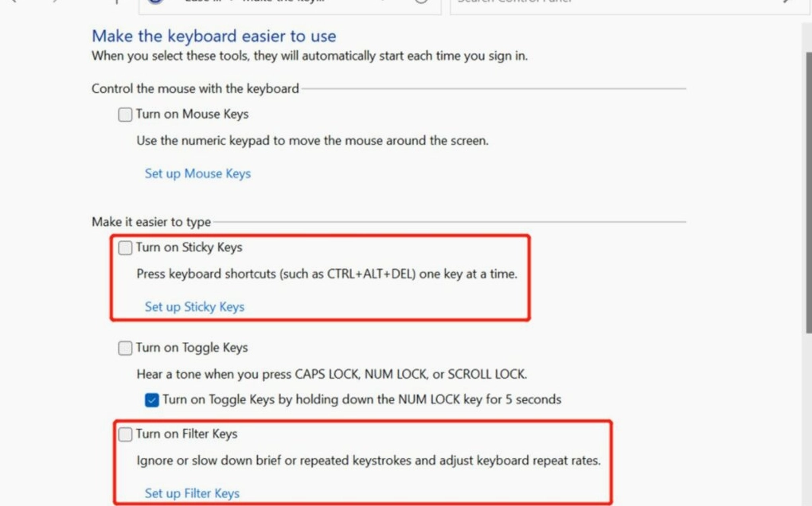
Task: Enable Turn on Sticky Keys
Action: pos(125,247)
